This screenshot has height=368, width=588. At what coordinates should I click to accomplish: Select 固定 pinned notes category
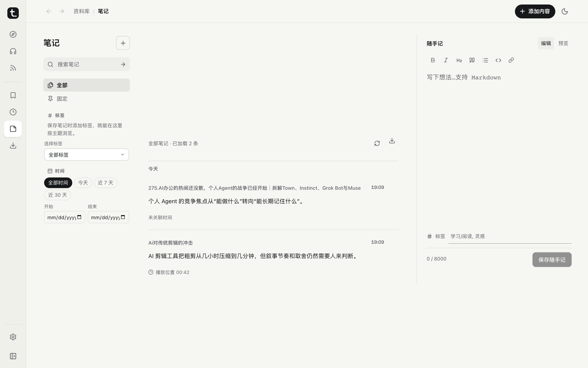[86, 99]
